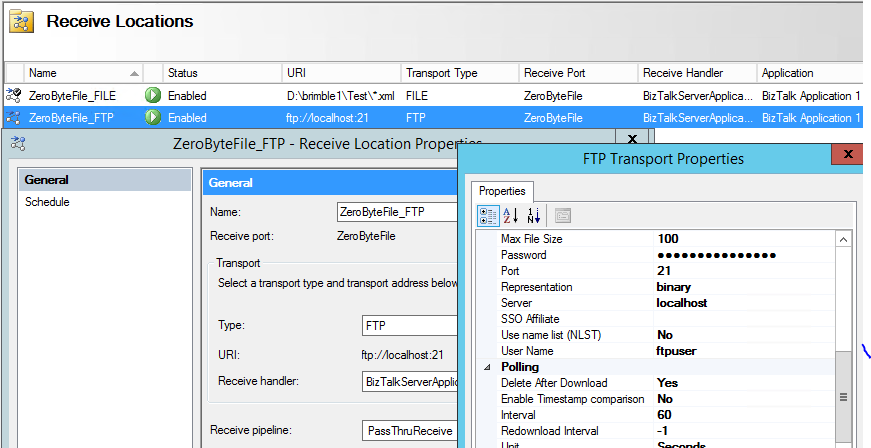Viewport: 871px width, 448px height.
Task: Open the Receive handler dropdown
Action: 410,381
